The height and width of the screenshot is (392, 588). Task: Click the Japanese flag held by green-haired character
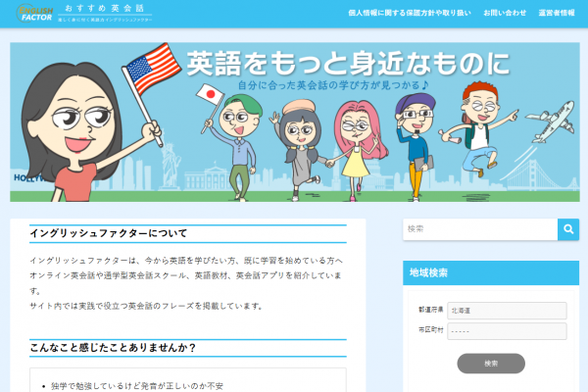click(x=211, y=94)
